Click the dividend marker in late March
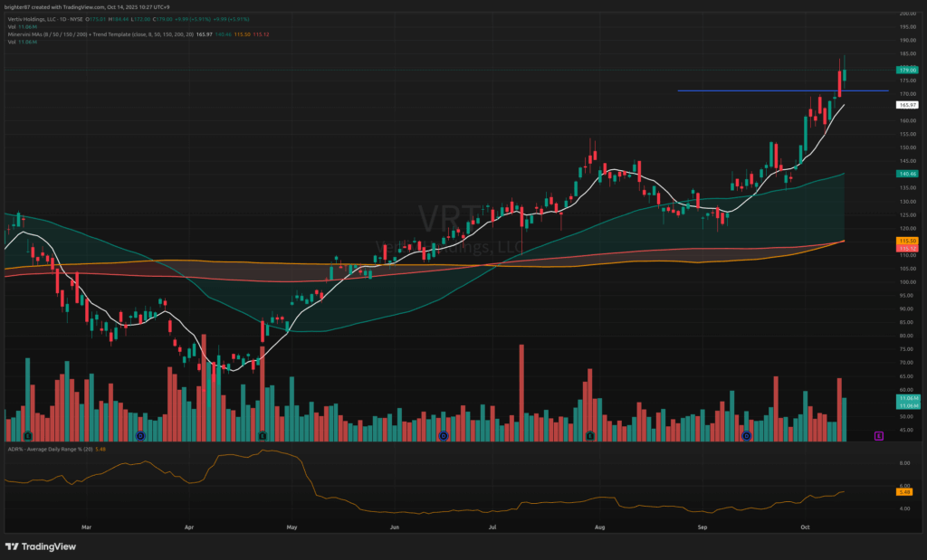Viewport: 927px width, 560px height. coord(140,436)
